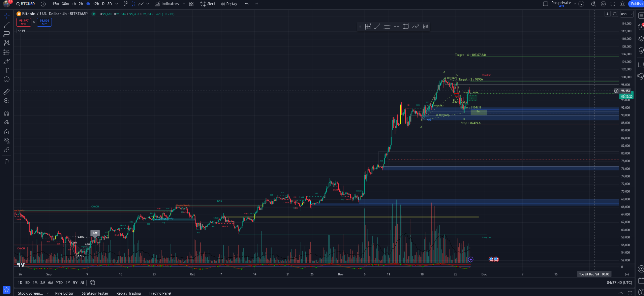Open the USD currency dropdown
The width and height of the screenshot is (644, 296).
coord(627,14)
